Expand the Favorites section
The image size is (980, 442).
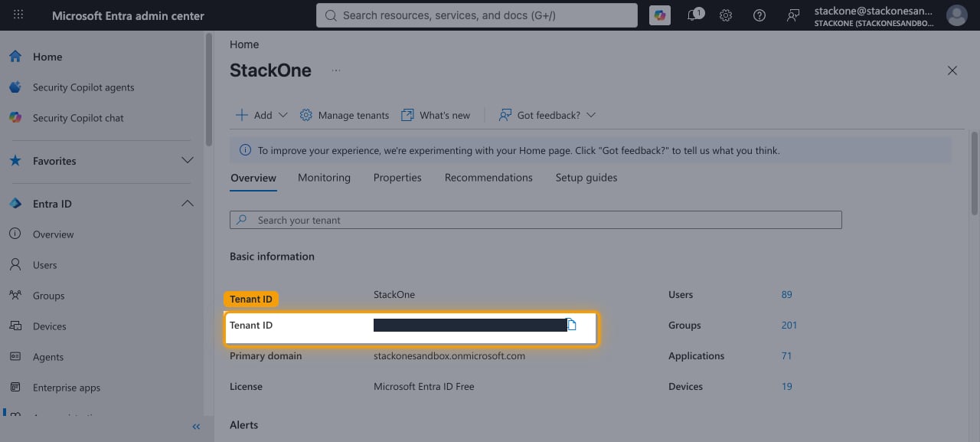point(187,161)
